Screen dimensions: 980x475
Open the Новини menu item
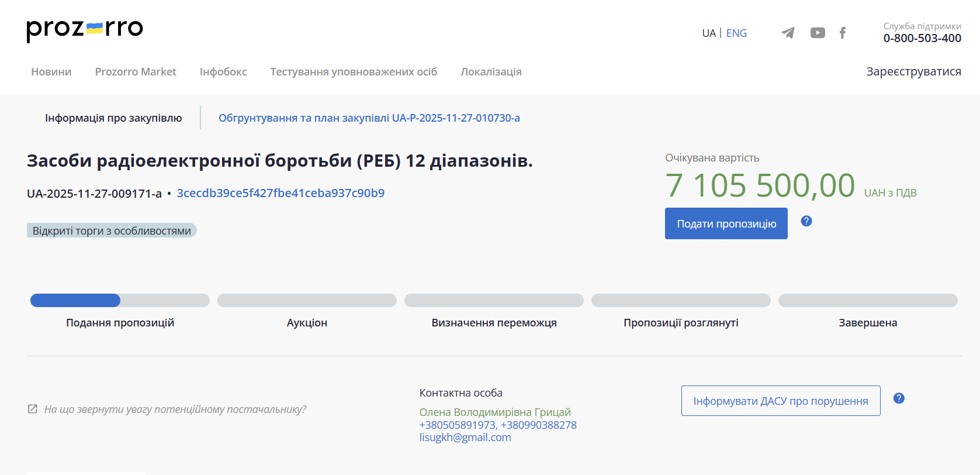pos(51,72)
